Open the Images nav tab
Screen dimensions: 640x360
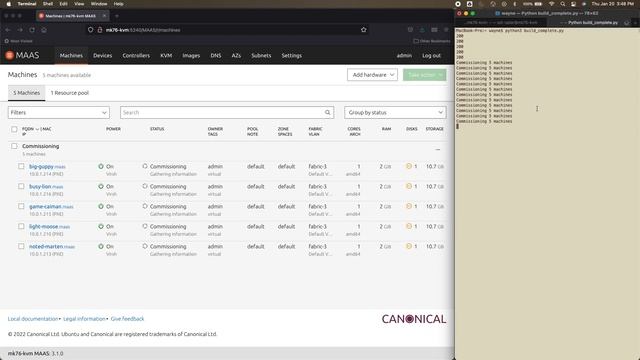pos(191,56)
